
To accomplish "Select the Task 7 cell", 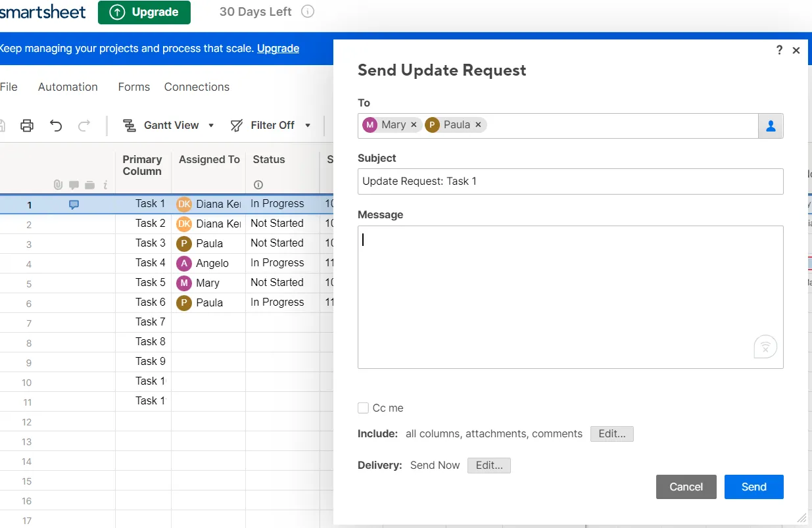I will (x=143, y=322).
